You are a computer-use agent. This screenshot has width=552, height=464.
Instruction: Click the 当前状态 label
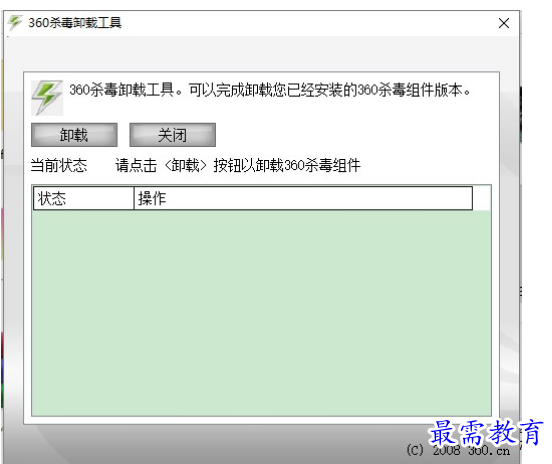pyautogui.click(x=59, y=165)
